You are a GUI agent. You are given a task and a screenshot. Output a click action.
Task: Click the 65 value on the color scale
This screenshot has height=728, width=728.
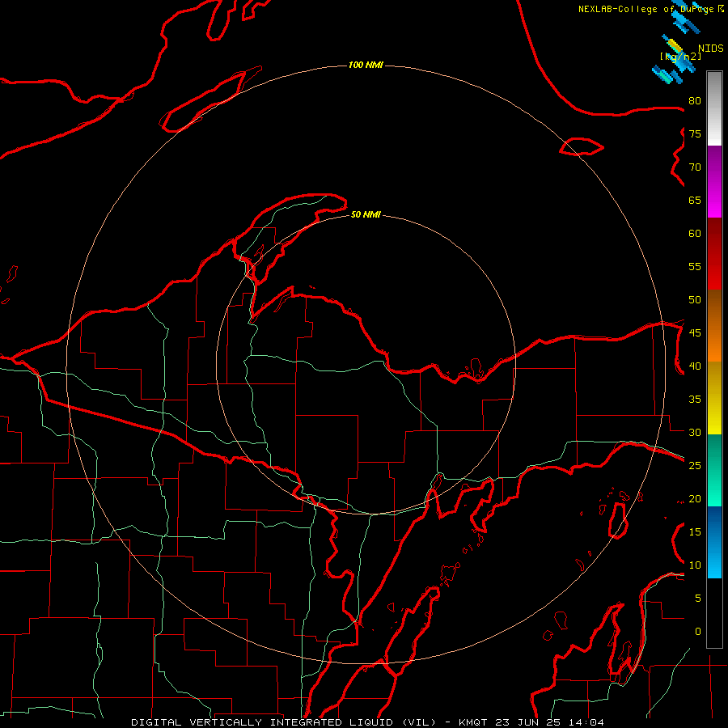[x=695, y=200]
